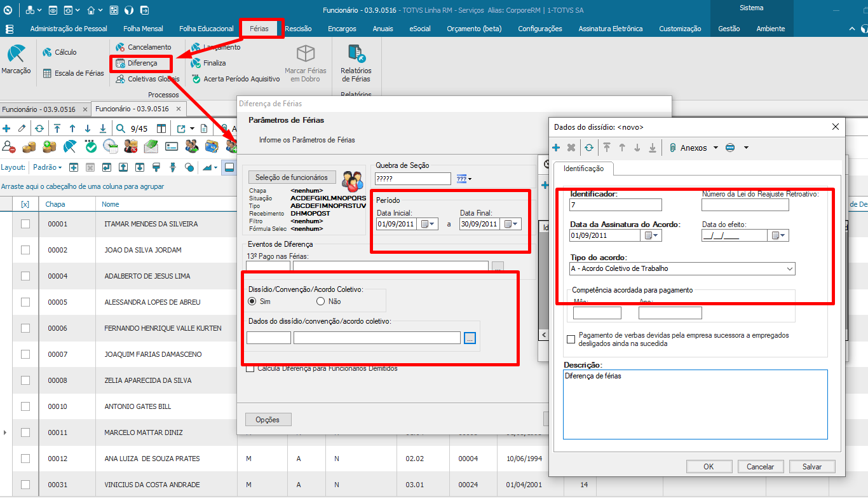Open the Administração de Pessoal ribbon tab

pos(69,29)
